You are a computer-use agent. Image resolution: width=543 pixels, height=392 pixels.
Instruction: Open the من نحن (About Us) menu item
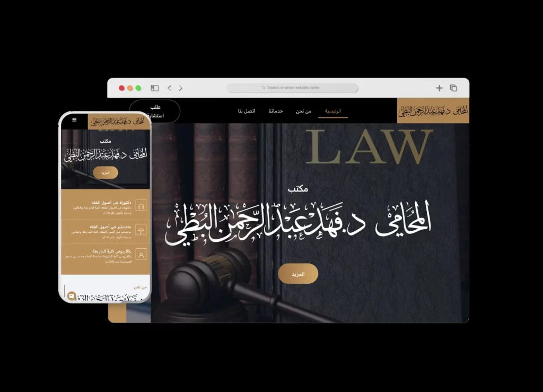304,111
